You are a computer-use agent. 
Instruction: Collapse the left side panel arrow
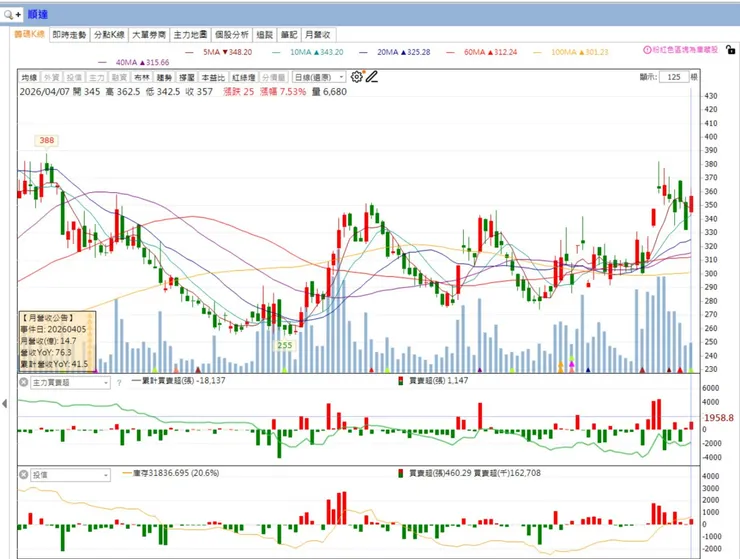click(4, 403)
